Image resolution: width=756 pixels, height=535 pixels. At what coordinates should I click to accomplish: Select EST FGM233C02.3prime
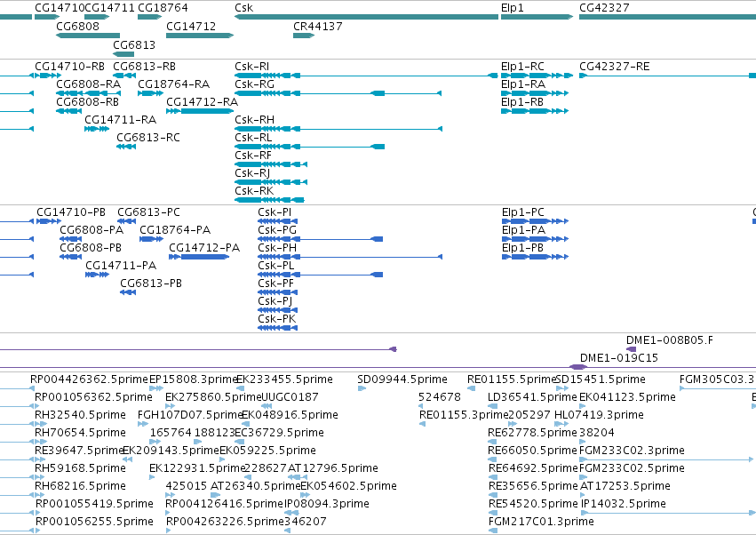666,459
